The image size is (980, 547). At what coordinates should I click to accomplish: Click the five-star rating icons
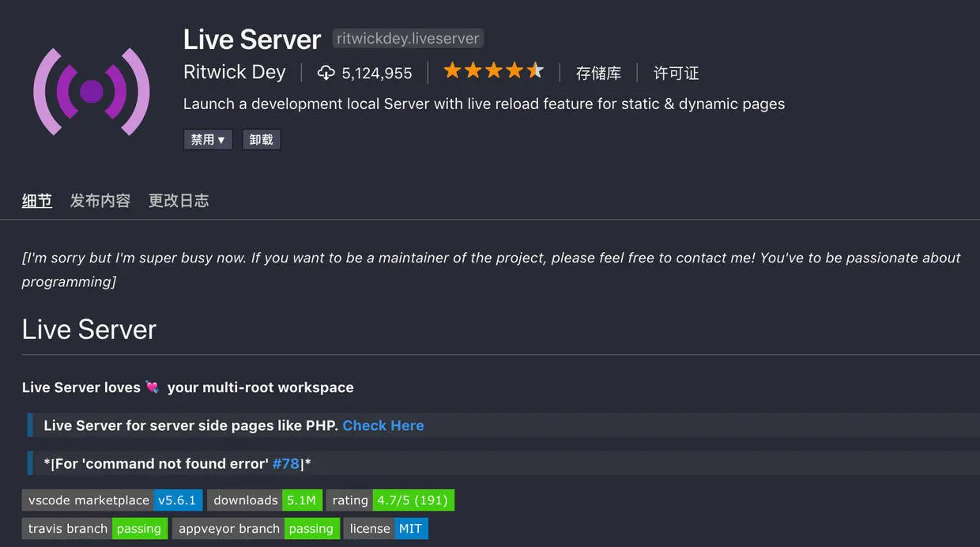click(494, 71)
